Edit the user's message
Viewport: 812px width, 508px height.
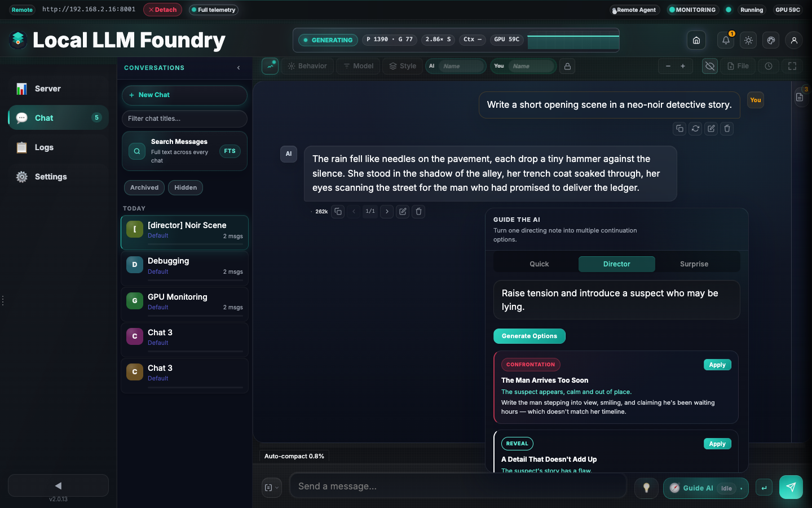pyautogui.click(x=711, y=129)
